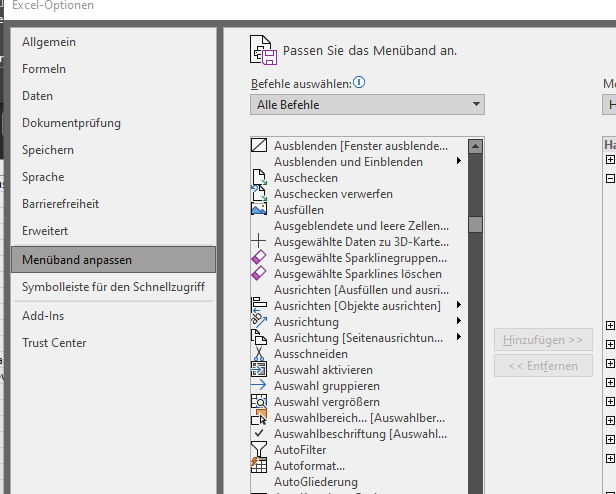Click the Ausschneiden scissors icon
The image size is (616, 494).
click(x=259, y=353)
